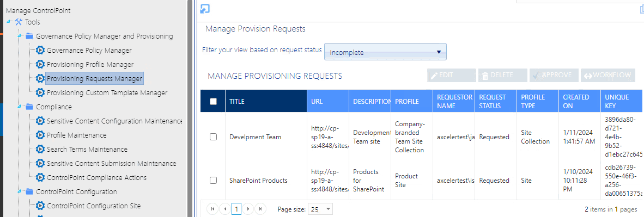Click the Profile Maintenance gear icon
Image resolution: width=644 pixels, height=217 pixels.
pyautogui.click(x=40, y=135)
